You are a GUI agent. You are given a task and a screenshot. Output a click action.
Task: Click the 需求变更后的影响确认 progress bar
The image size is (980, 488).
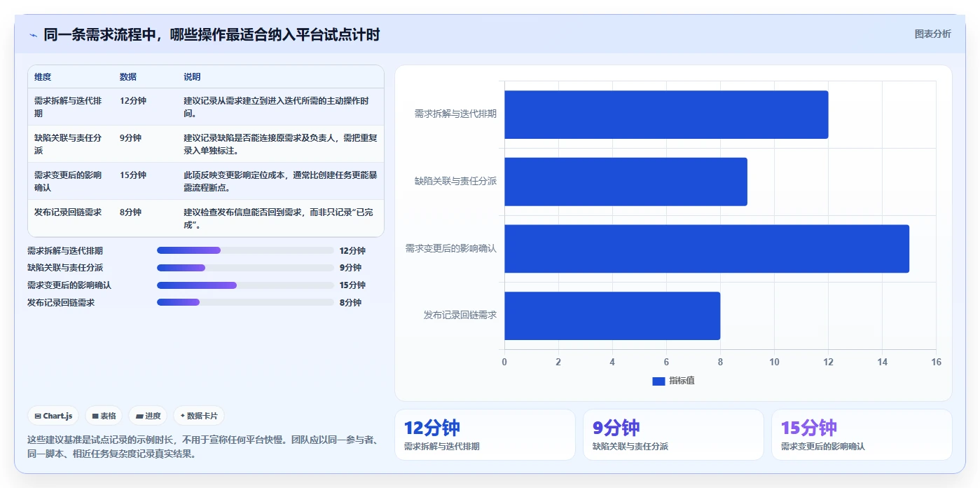tap(245, 285)
